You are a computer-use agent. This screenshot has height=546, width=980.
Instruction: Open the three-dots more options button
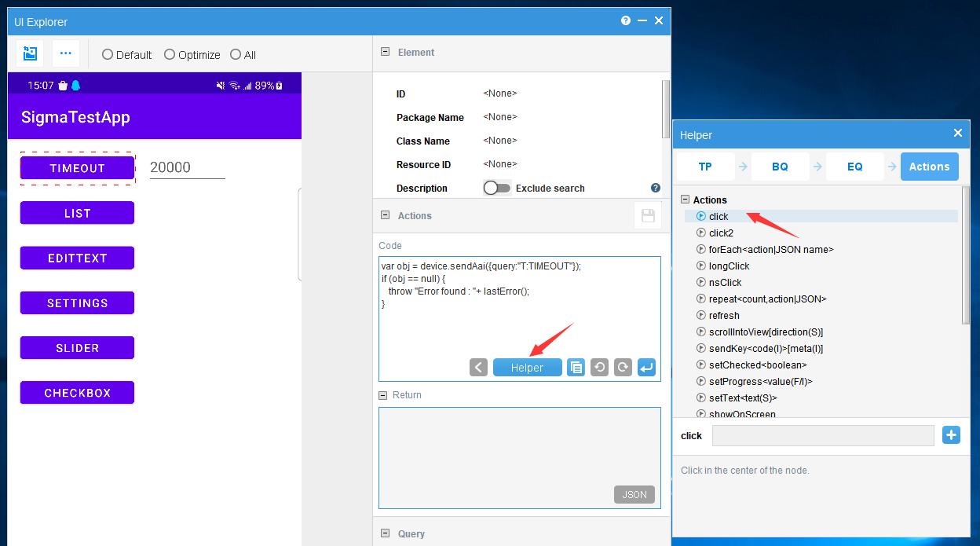66,53
